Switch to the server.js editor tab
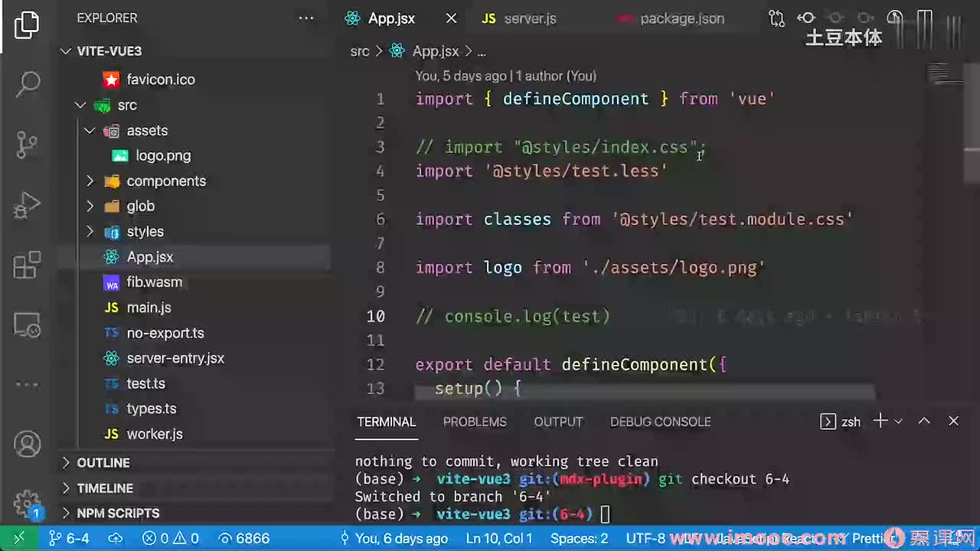 [x=530, y=18]
